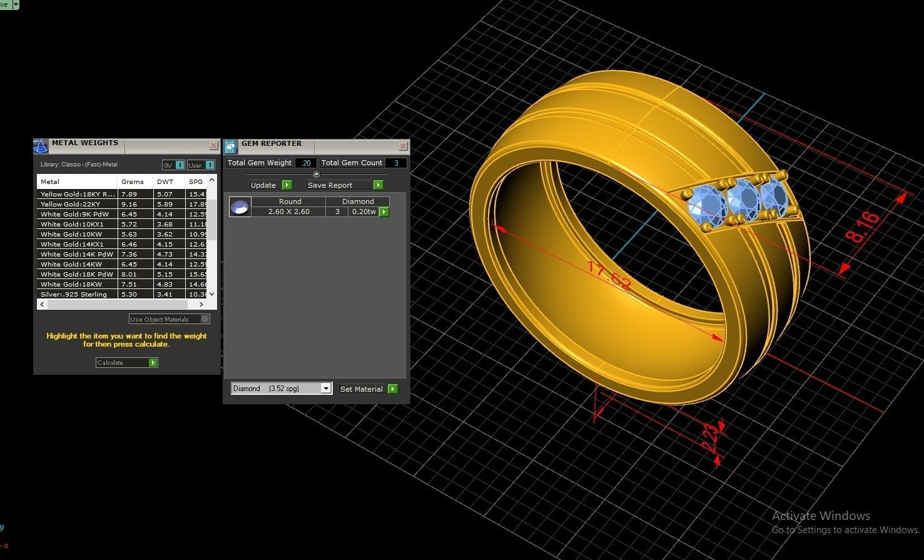Click the Save Report button
The height and width of the screenshot is (560, 924).
coord(345,185)
